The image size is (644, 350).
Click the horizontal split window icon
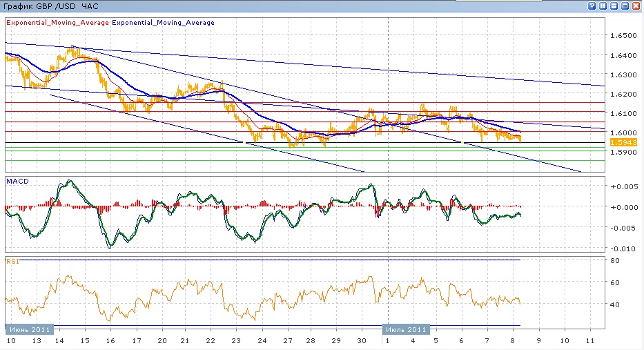pos(614,6)
